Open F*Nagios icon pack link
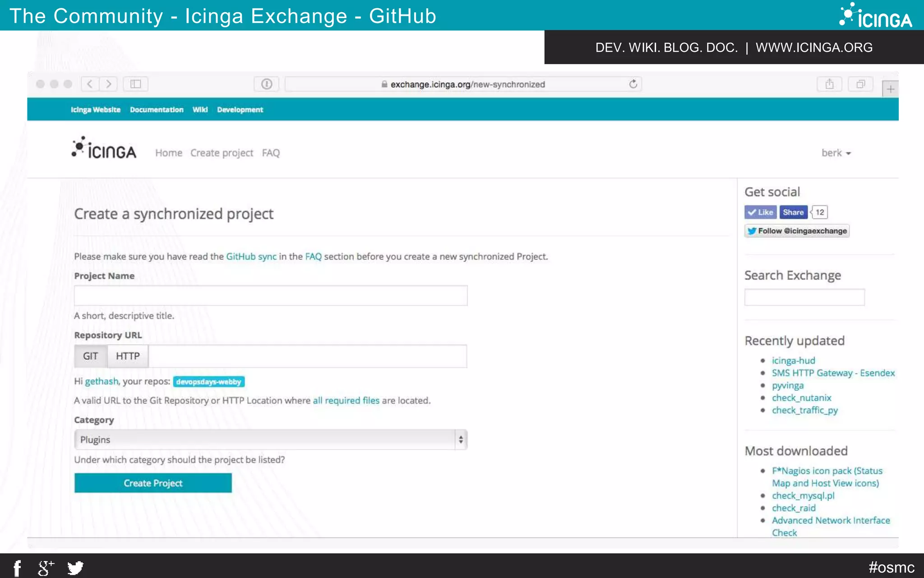 [827, 477]
